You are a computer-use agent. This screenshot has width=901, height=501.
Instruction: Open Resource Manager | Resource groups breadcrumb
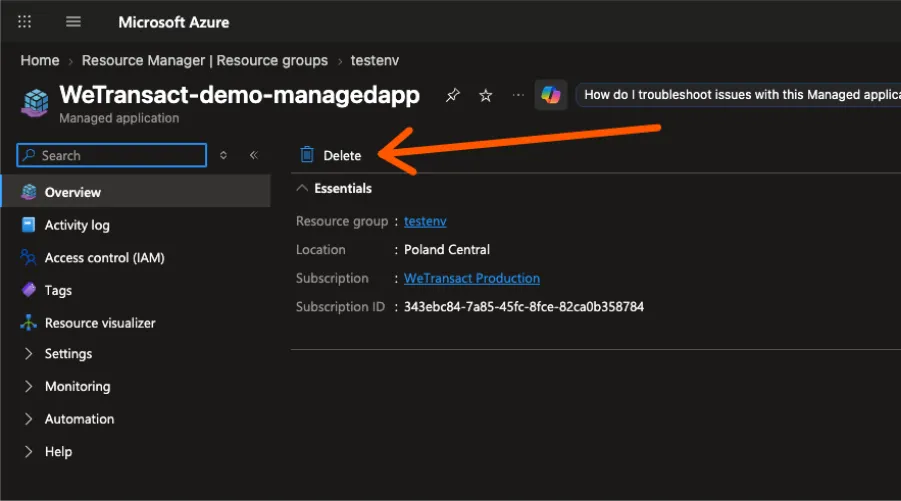tap(205, 60)
